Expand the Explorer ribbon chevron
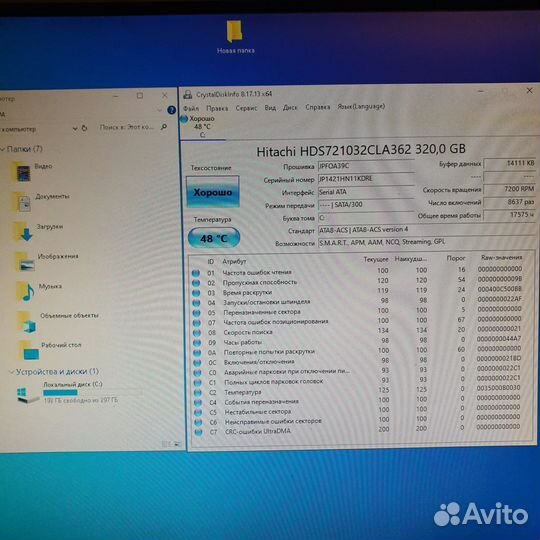Viewport: 540px width, 540px height. 159,110
